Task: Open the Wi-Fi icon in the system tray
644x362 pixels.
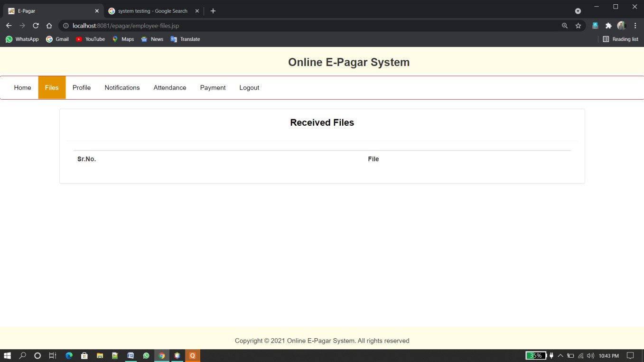Action: tap(580, 355)
